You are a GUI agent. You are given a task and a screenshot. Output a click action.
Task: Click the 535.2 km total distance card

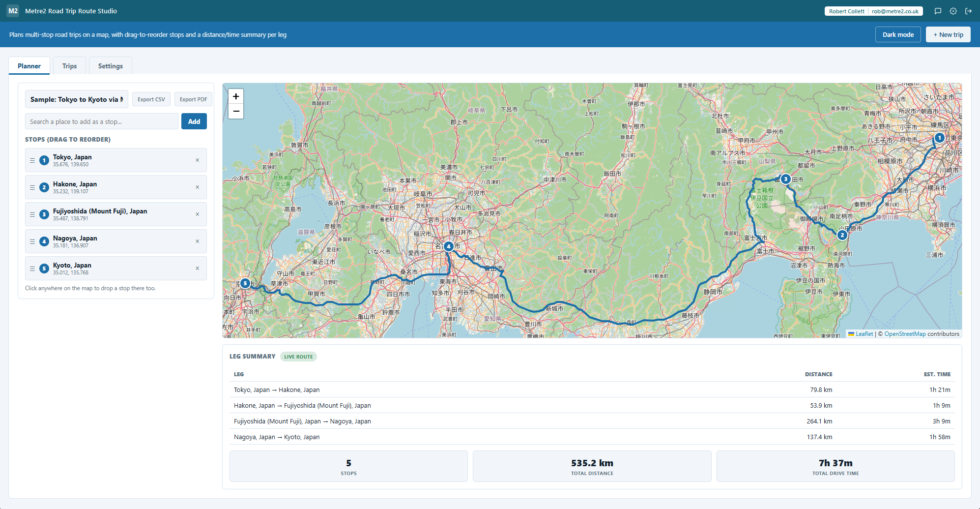[592, 466]
